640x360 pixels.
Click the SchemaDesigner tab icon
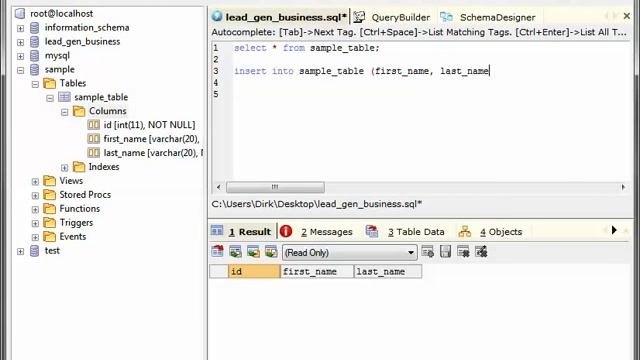click(446, 17)
